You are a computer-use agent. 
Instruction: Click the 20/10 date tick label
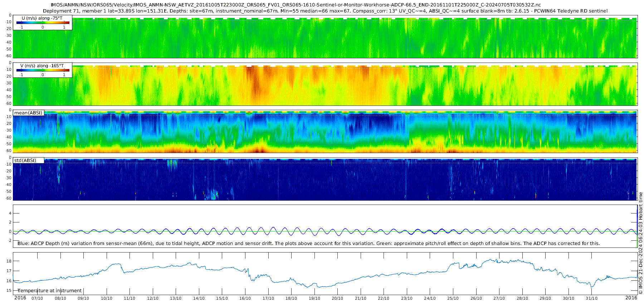[337, 298]
